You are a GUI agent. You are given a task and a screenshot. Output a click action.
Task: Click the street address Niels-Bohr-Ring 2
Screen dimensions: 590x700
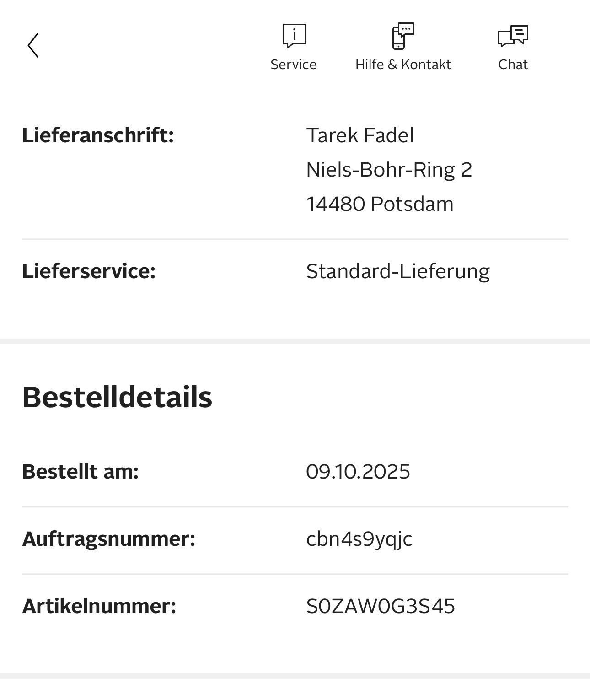(389, 170)
